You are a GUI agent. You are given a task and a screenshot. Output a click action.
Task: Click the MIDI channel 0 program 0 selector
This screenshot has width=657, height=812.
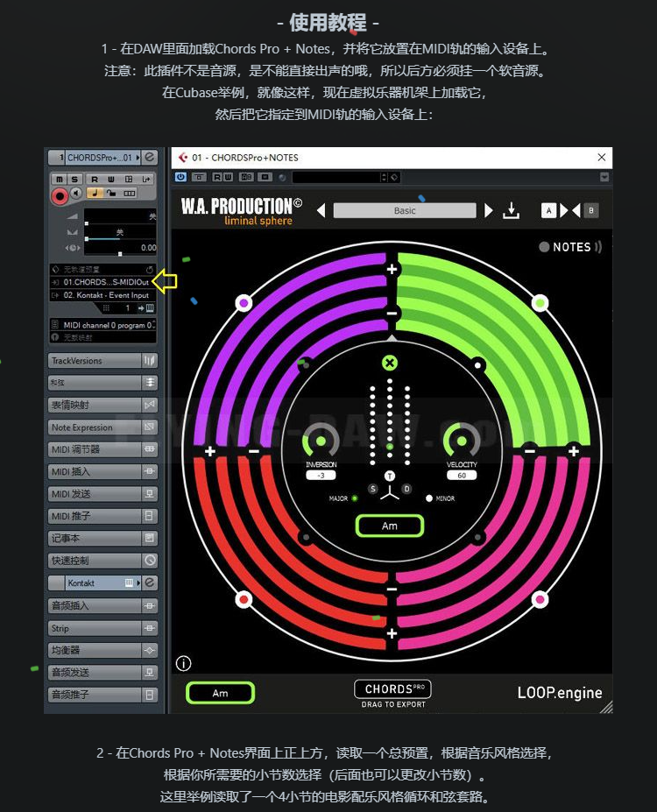[102, 325]
